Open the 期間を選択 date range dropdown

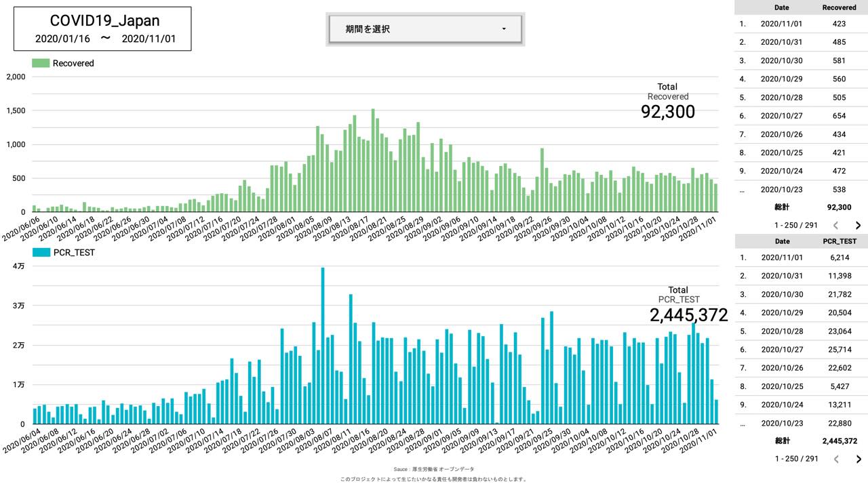tap(425, 29)
